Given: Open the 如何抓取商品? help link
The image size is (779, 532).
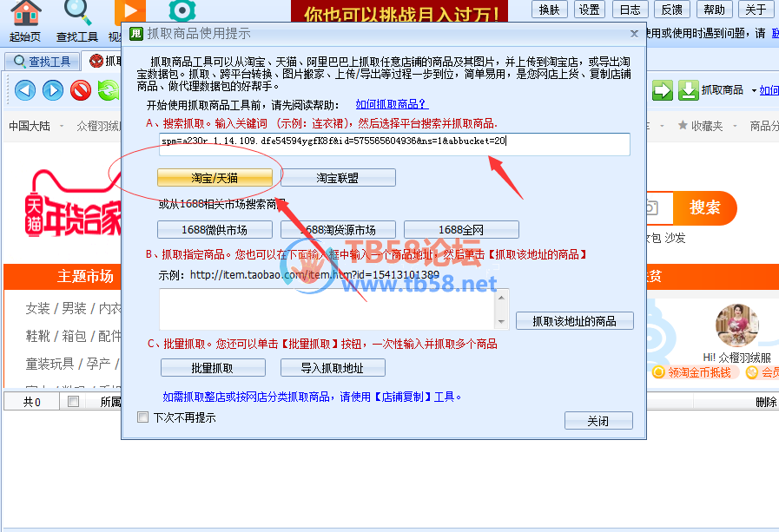Looking at the screenshot, I should pyautogui.click(x=392, y=104).
